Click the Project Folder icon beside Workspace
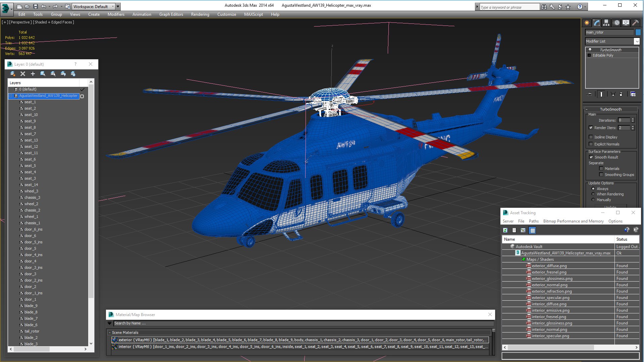 coord(67,6)
